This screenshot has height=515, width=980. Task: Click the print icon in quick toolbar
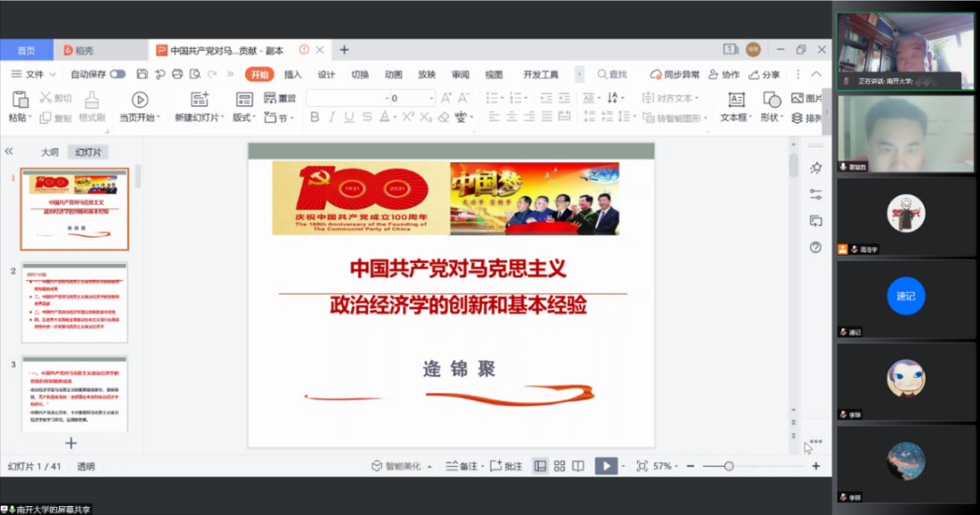coord(177,74)
